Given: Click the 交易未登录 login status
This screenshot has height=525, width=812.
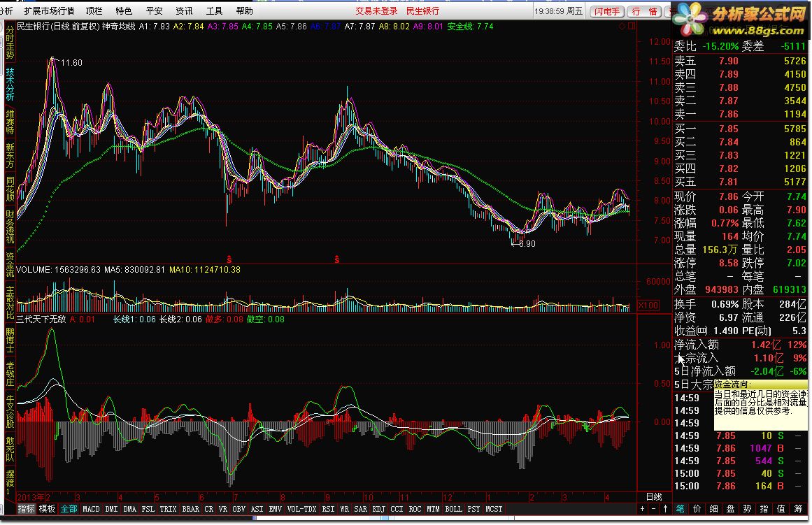Looking at the screenshot, I should 376,11.
